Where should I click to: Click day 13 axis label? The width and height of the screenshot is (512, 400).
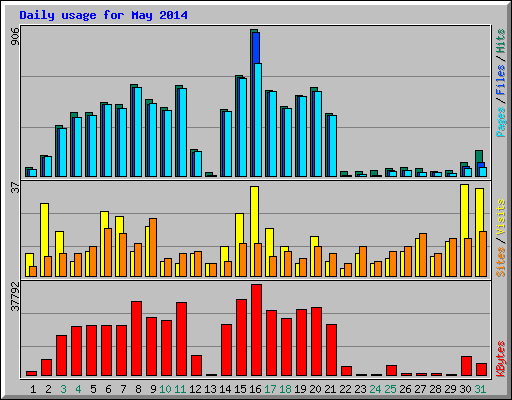pyautogui.click(x=210, y=389)
